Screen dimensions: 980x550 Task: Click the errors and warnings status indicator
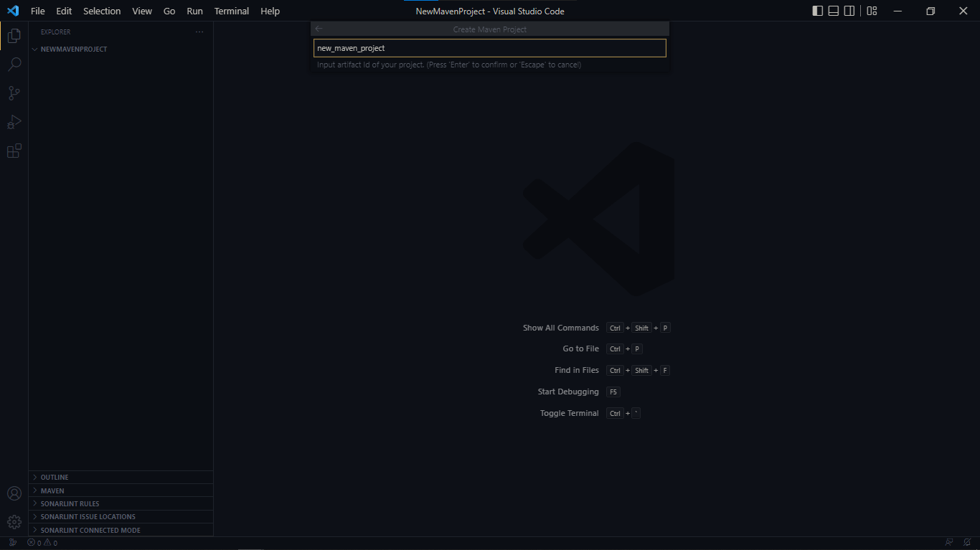[42, 543]
